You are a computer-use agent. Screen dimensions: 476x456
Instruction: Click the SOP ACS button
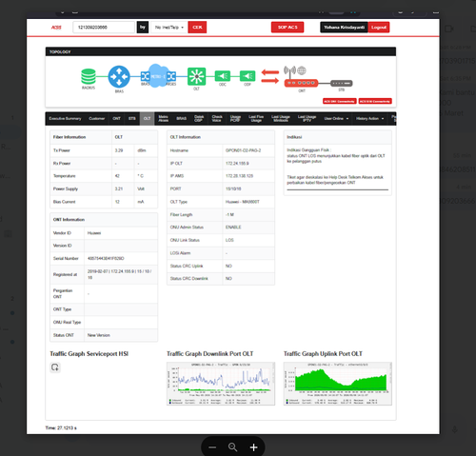288,28
